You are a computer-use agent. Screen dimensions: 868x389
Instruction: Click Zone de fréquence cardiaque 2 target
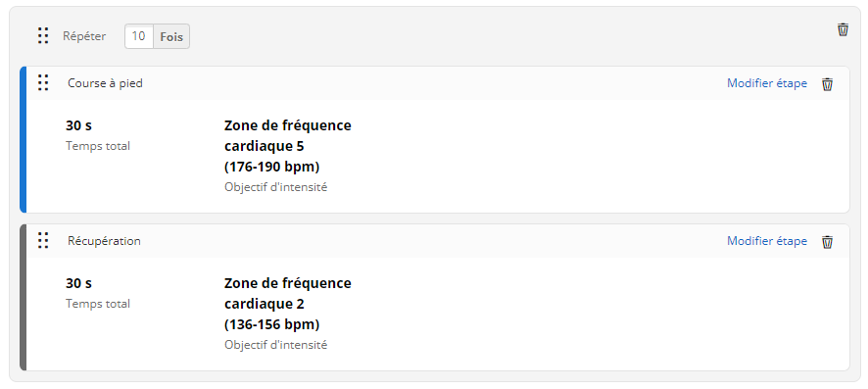[288, 304]
